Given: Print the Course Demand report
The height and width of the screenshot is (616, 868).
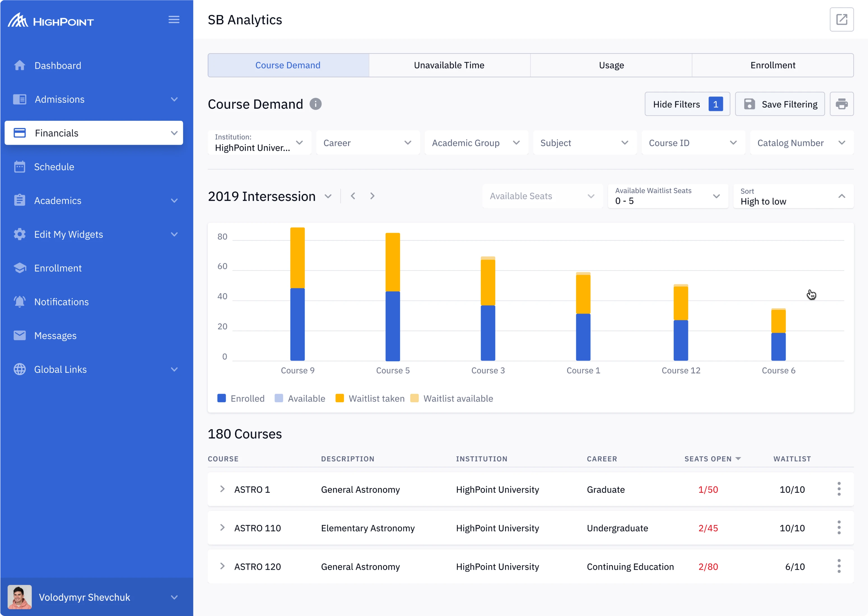Looking at the screenshot, I should coord(842,104).
